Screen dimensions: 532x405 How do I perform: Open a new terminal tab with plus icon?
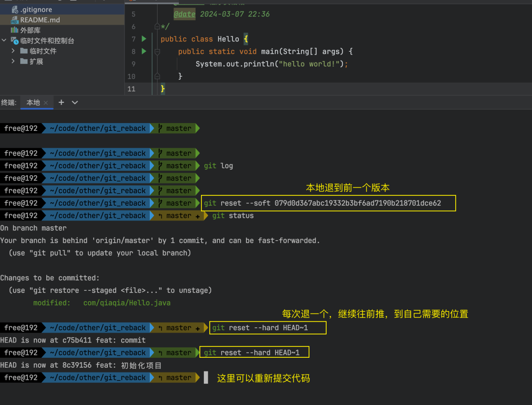point(61,102)
